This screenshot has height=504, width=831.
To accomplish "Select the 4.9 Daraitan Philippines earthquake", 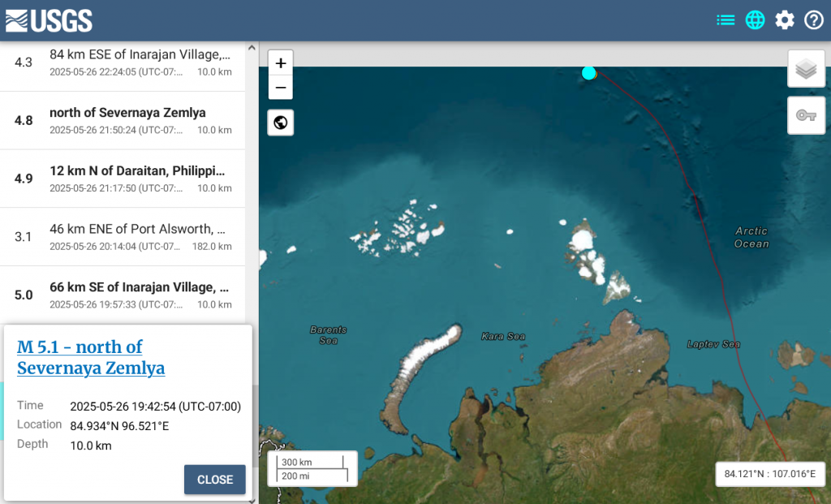I will pyautogui.click(x=123, y=179).
